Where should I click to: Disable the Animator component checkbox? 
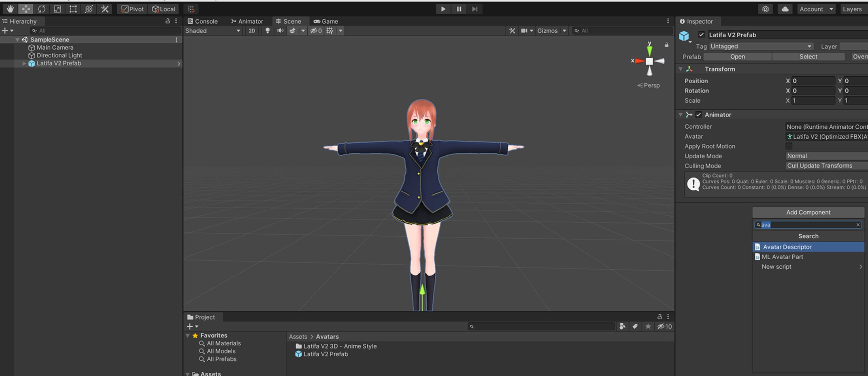click(x=698, y=115)
